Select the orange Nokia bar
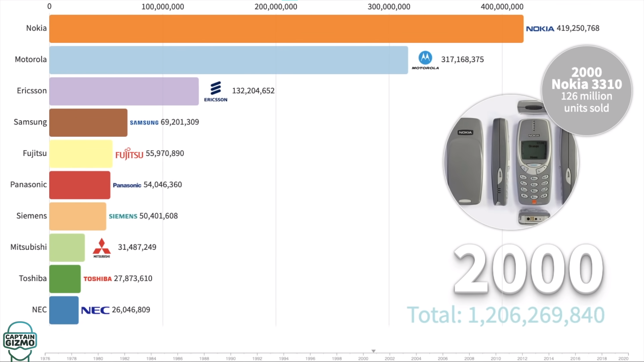This screenshot has width=644, height=362. (x=286, y=28)
